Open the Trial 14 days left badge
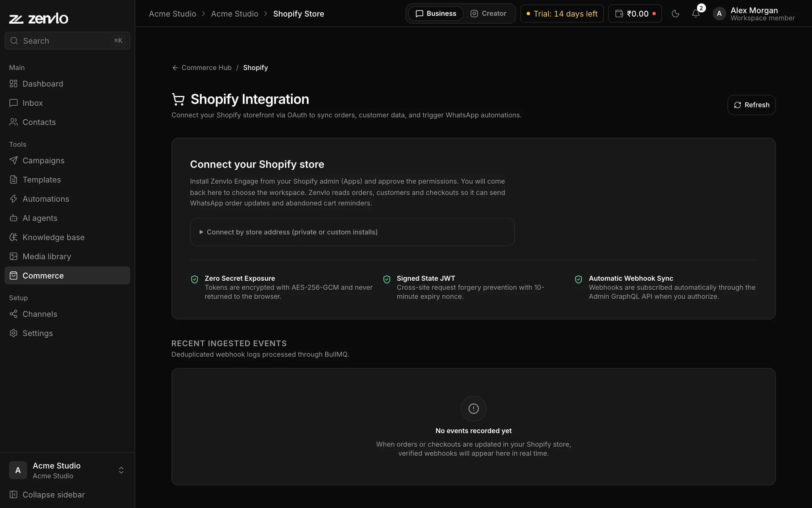This screenshot has width=812, height=508. pos(562,14)
